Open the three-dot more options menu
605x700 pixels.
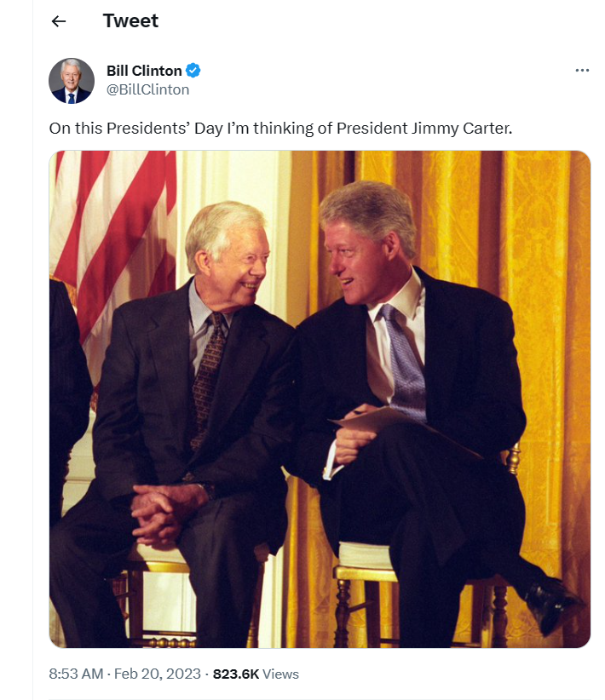582,71
